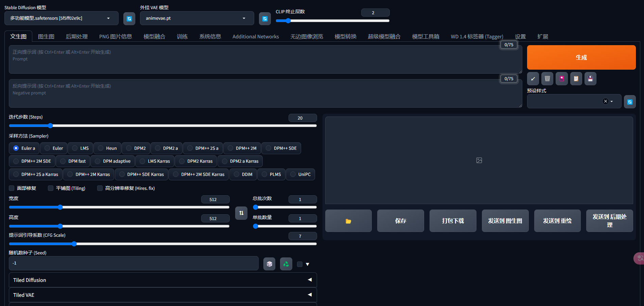Refresh the external VAE model list
Image resolution: width=644 pixels, height=306 pixels.
pos(265,19)
